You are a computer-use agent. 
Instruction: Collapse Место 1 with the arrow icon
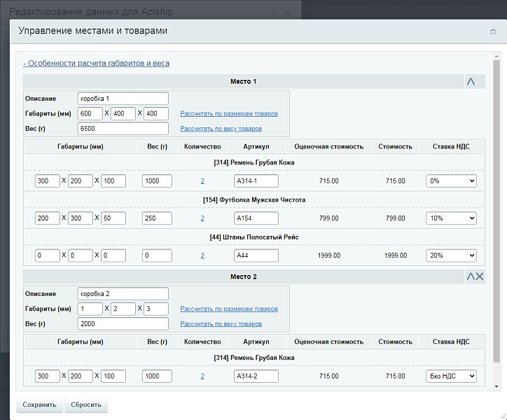click(471, 82)
